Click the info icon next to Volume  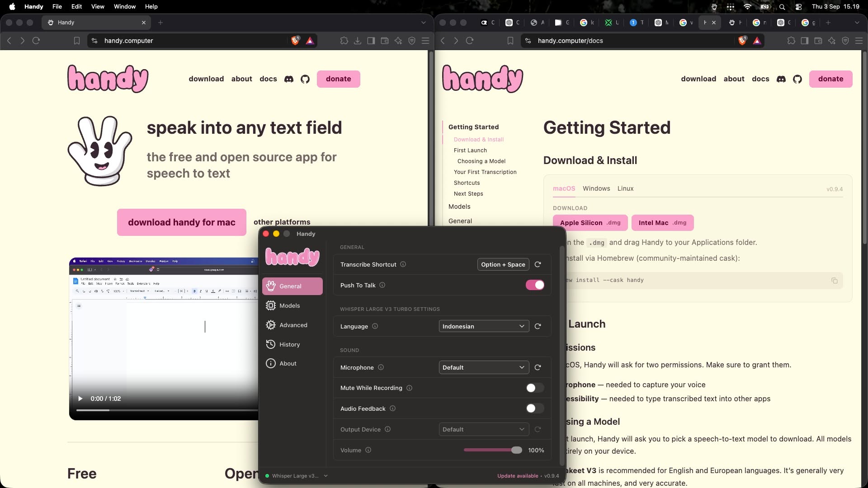pyautogui.click(x=368, y=450)
